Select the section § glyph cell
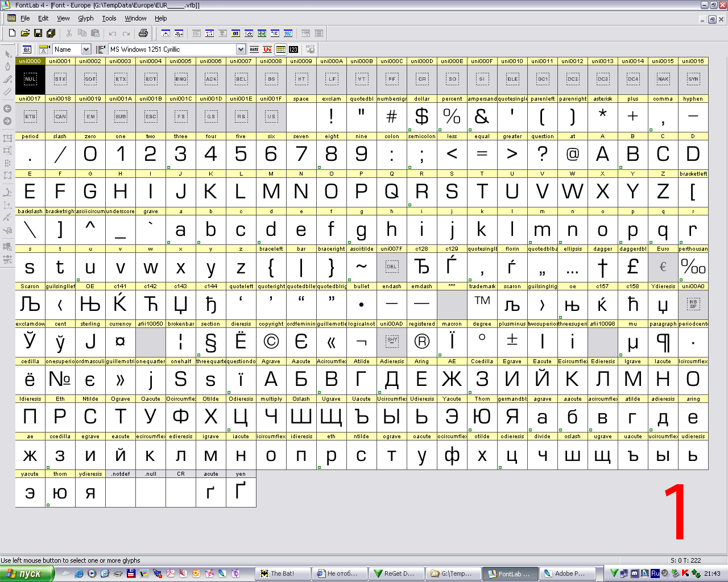This screenshot has height=582, width=728. tap(210, 338)
